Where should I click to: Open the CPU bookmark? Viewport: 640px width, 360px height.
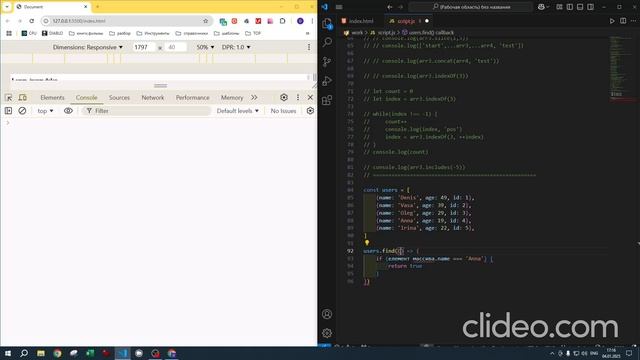[x=29, y=33]
